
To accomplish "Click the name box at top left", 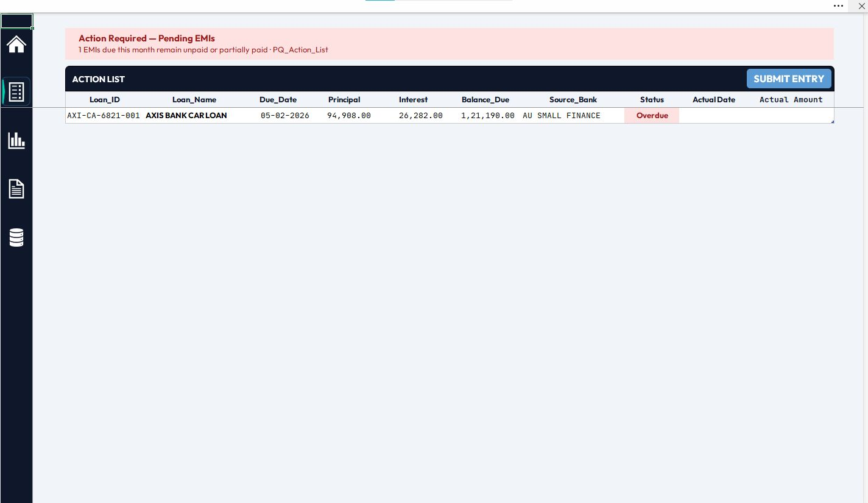I will (16, 21).
